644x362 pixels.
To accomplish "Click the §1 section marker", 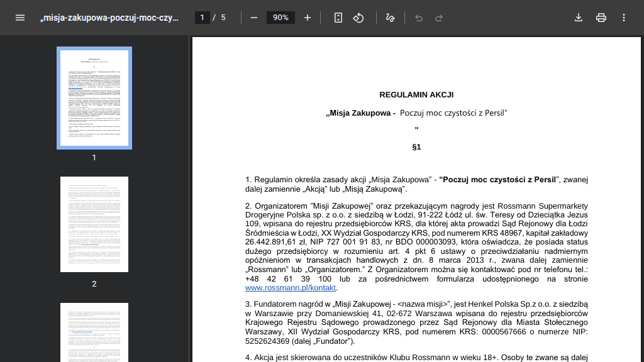I will tap(416, 147).
